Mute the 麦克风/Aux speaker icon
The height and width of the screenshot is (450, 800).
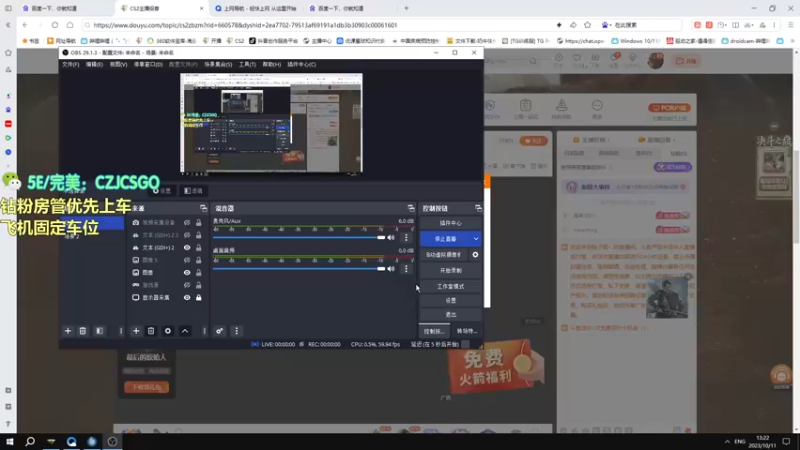point(391,238)
